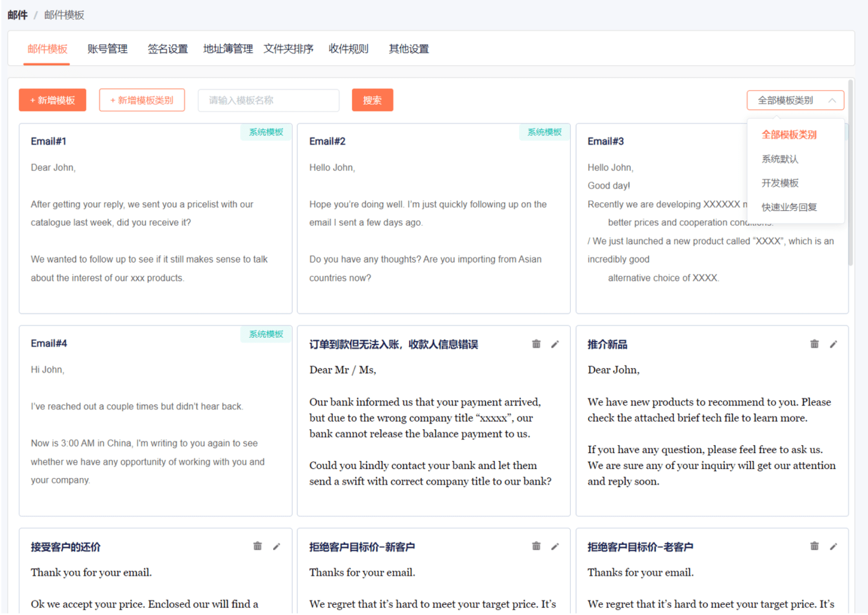Viewport: 868px width, 615px height.
Task: Switch to the 账号管理 tab
Action: point(107,49)
